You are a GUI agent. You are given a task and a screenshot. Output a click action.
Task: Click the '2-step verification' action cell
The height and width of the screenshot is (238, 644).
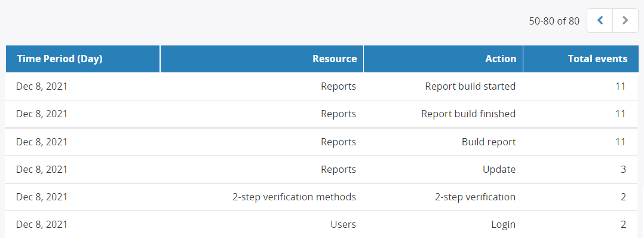475,197
